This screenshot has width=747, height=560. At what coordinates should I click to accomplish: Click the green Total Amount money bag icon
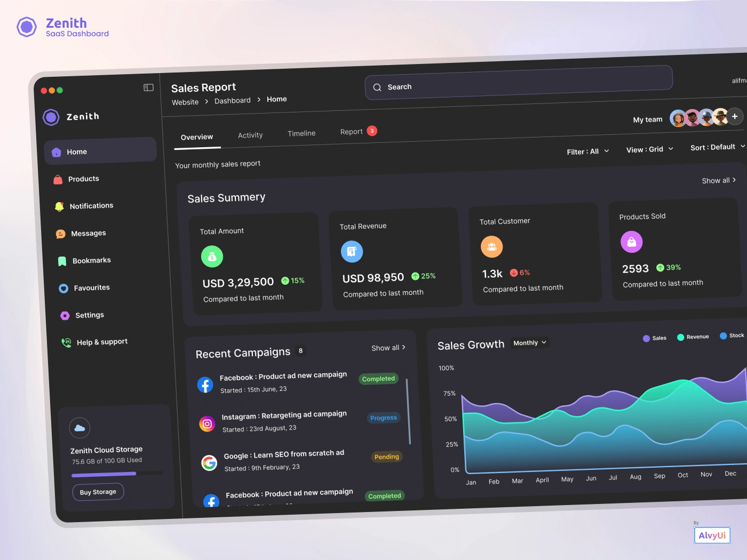(212, 257)
